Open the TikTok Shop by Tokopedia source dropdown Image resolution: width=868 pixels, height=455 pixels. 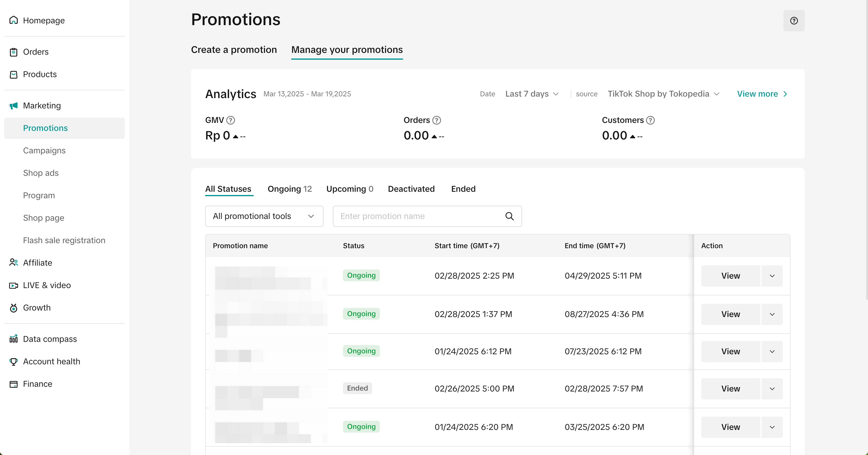pyautogui.click(x=663, y=94)
